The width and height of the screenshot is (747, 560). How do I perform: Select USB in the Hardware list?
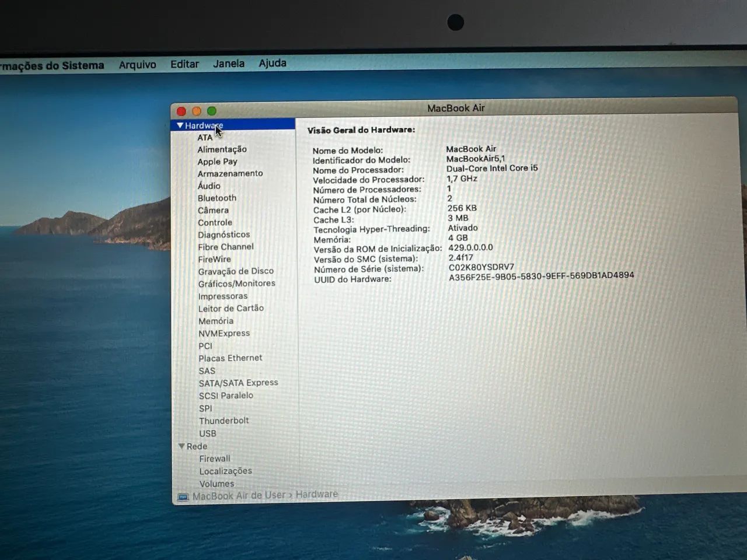tap(208, 433)
